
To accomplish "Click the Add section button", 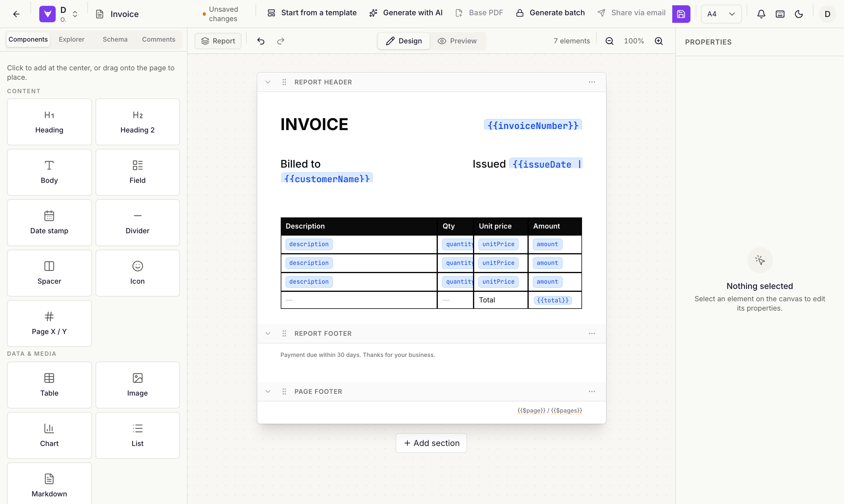I will coord(431,443).
